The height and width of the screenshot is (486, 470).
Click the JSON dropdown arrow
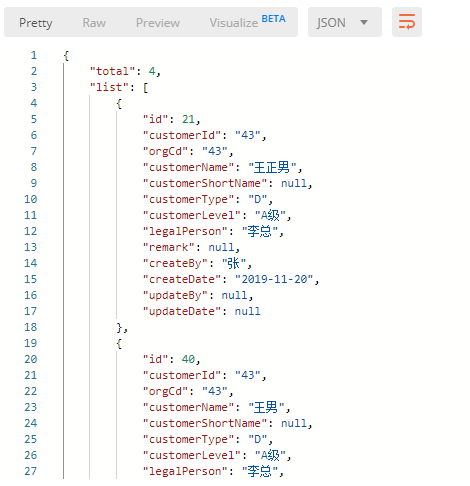point(364,22)
